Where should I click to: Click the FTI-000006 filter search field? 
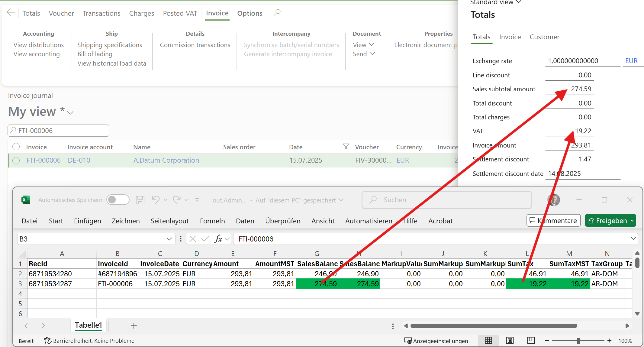point(58,131)
